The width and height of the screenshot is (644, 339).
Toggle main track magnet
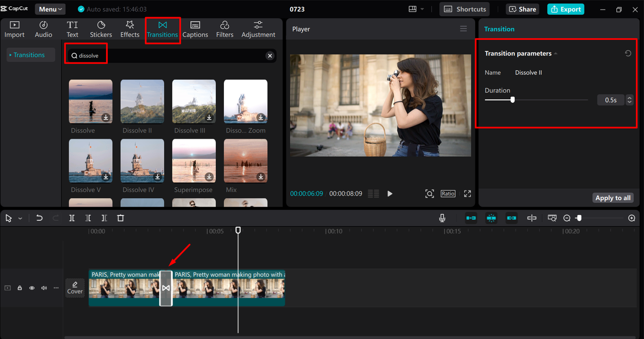coord(471,218)
